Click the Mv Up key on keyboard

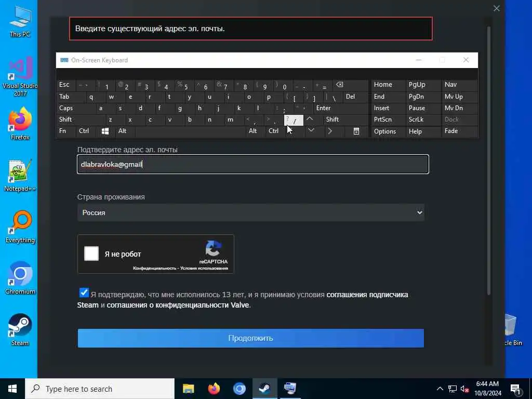click(x=459, y=97)
